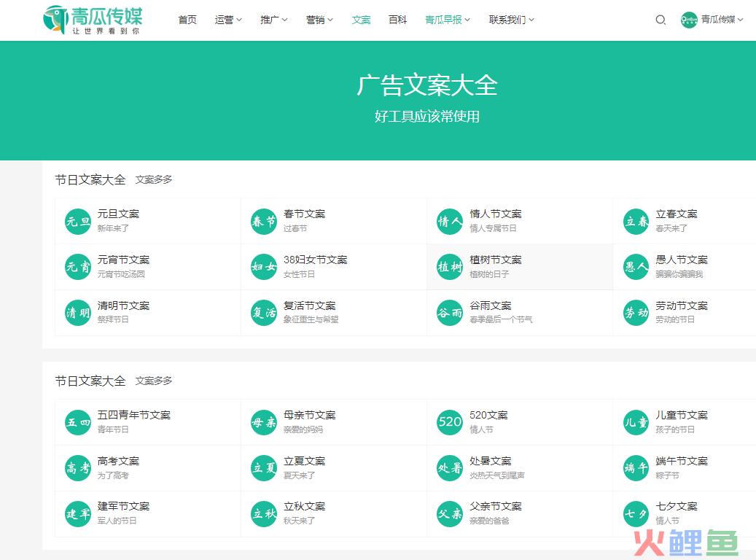The width and height of the screenshot is (756, 560).
Task: Open the 38妇女节文案 link
Action: (x=316, y=260)
